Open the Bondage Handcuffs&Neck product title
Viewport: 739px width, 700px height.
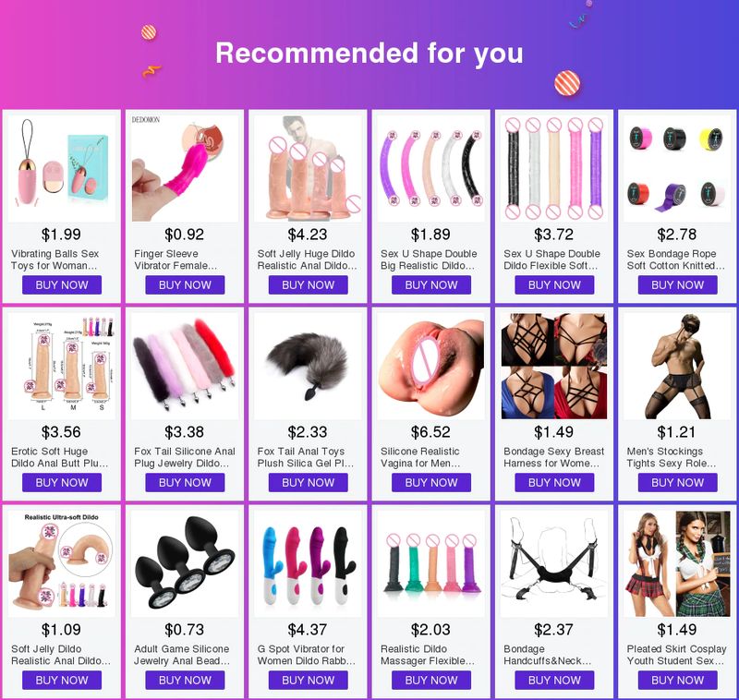coord(547,655)
